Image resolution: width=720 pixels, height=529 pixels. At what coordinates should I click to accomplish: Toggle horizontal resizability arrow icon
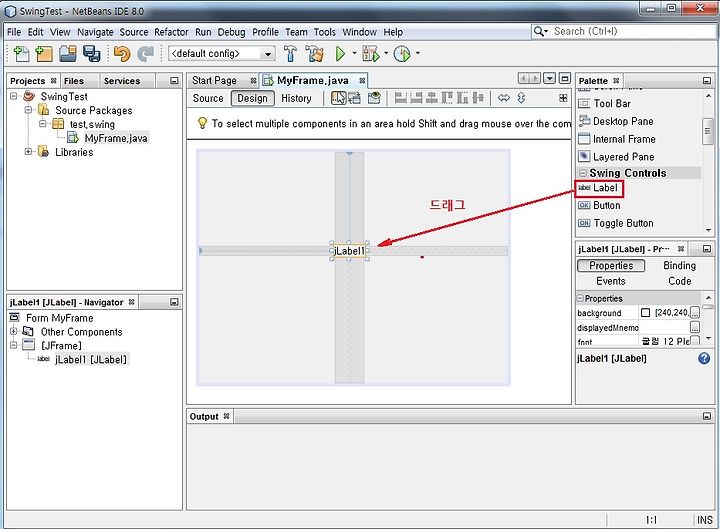pyautogui.click(x=504, y=98)
